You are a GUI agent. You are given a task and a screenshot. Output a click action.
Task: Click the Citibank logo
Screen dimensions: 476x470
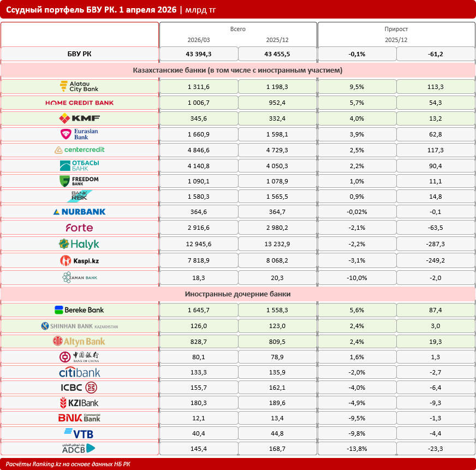tap(79, 372)
